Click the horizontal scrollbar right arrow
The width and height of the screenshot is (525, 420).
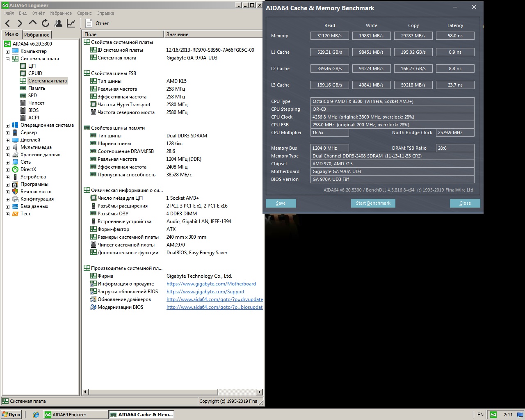coord(259,392)
